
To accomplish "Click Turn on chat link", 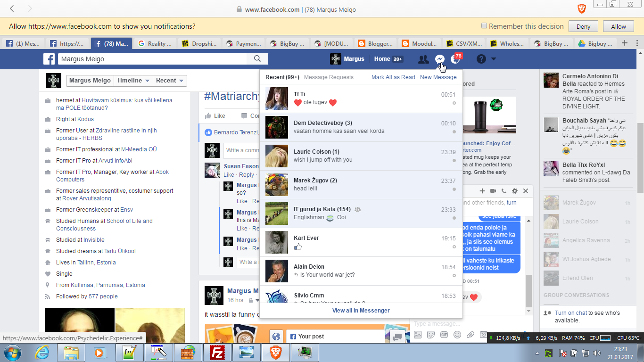I will tap(571, 313).
